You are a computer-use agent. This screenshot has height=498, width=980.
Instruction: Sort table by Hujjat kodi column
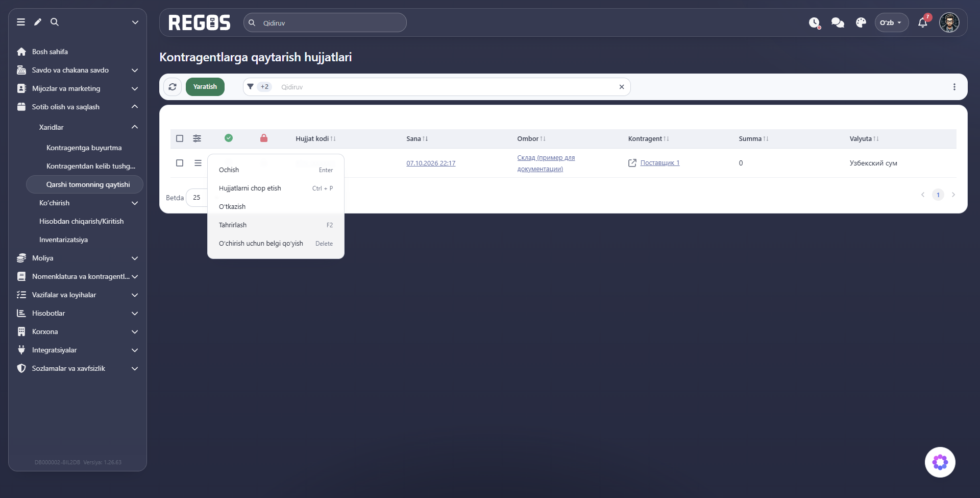tap(315, 138)
